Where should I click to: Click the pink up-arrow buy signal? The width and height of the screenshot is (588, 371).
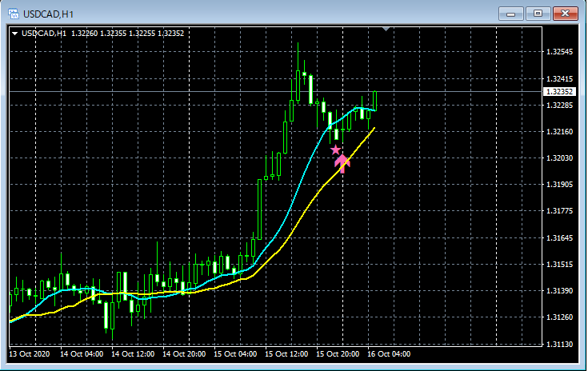coord(342,163)
